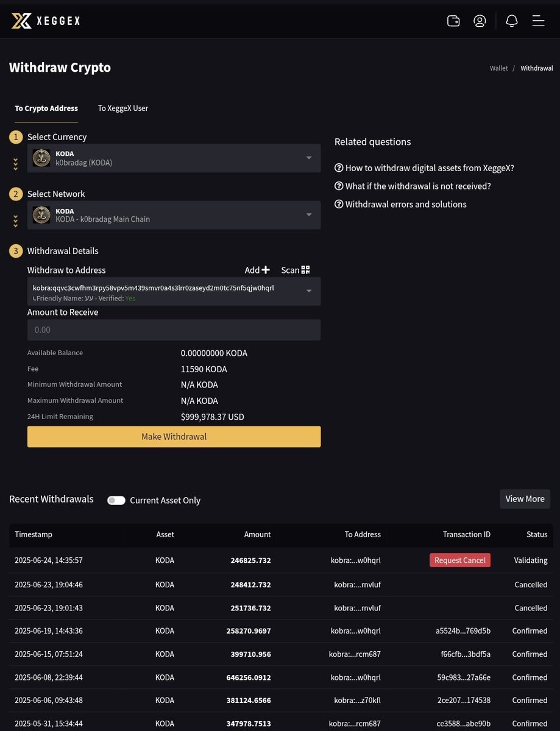
Task: Open the user account profile icon
Action: tap(480, 21)
